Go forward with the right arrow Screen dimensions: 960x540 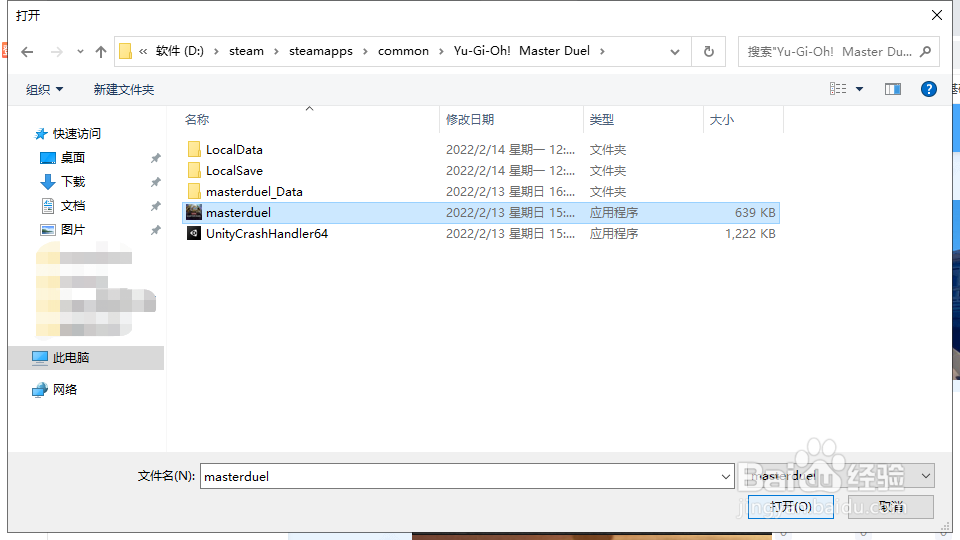[x=56, y=52]
